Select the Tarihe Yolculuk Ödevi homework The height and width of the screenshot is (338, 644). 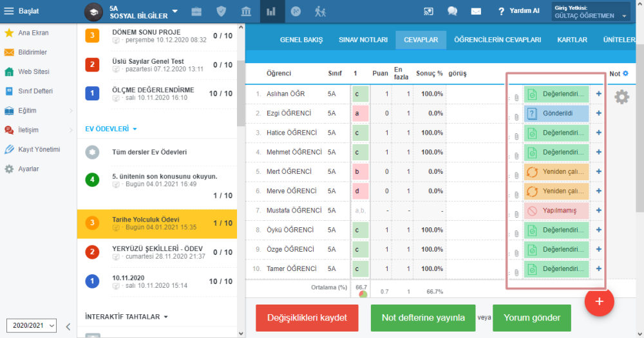[157, 223]
